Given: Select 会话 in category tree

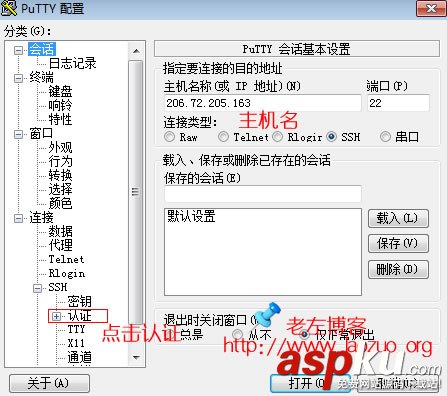Looking at the screenshot, I should pos(41,49).
